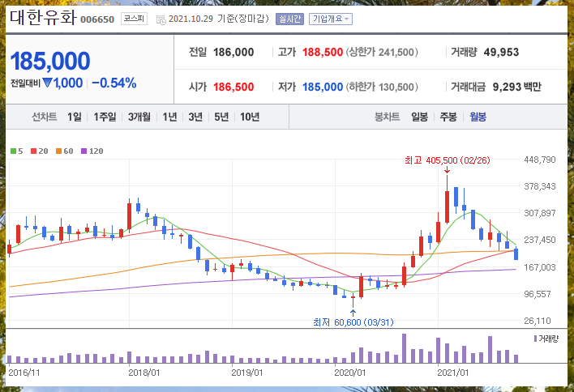Click the 307,897 price axis label

coord(540,213)
